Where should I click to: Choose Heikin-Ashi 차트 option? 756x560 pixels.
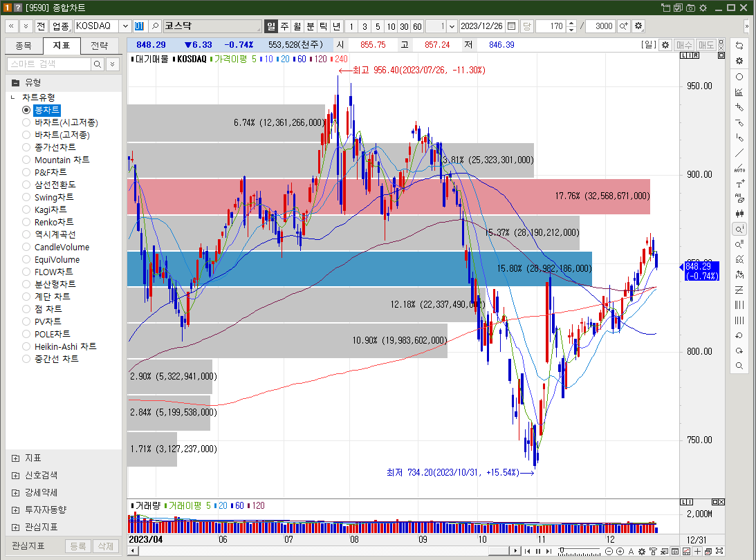click(26, 346)
